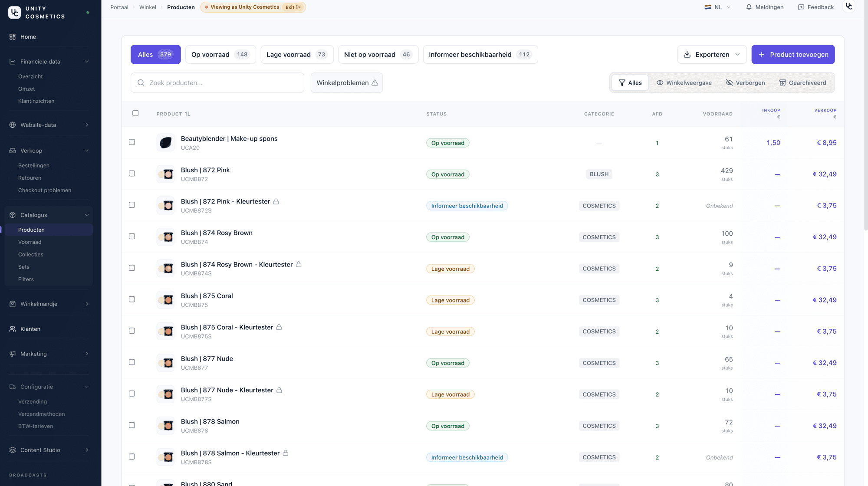
Task: Click lock icon beside Blush 874 Rosy Brown - Kleurtester
Action: coord(299,264)
